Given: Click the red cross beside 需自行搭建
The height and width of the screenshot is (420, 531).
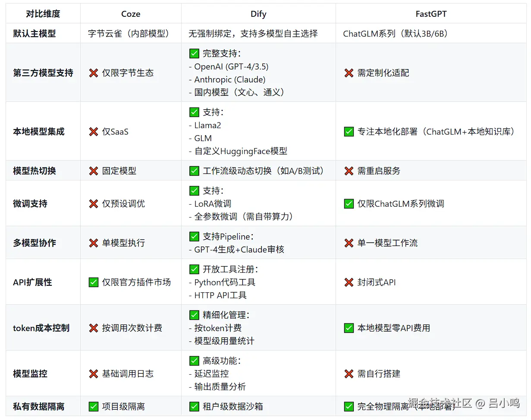Looking at the screenshot, I should 349,374.
